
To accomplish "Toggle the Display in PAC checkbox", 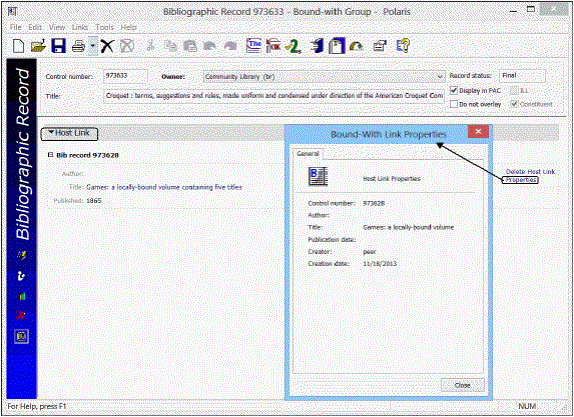I will (x=454, y=90).
